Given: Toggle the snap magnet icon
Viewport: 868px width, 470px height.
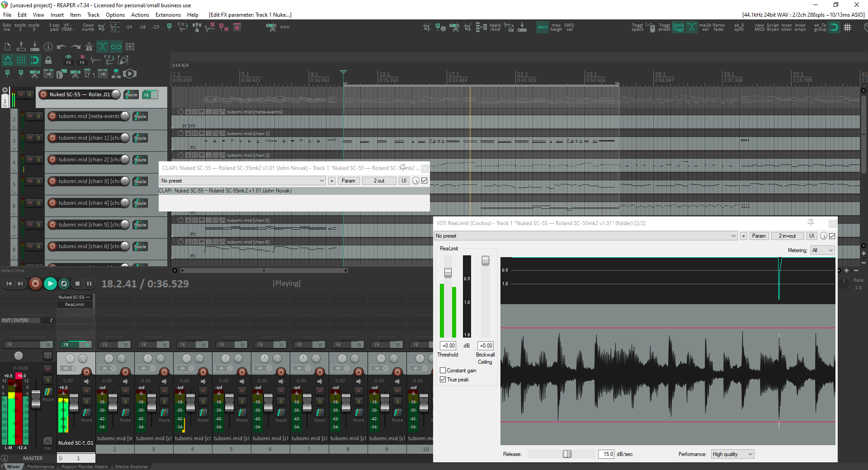Looking at the screenshot, I should pos(34,60).
